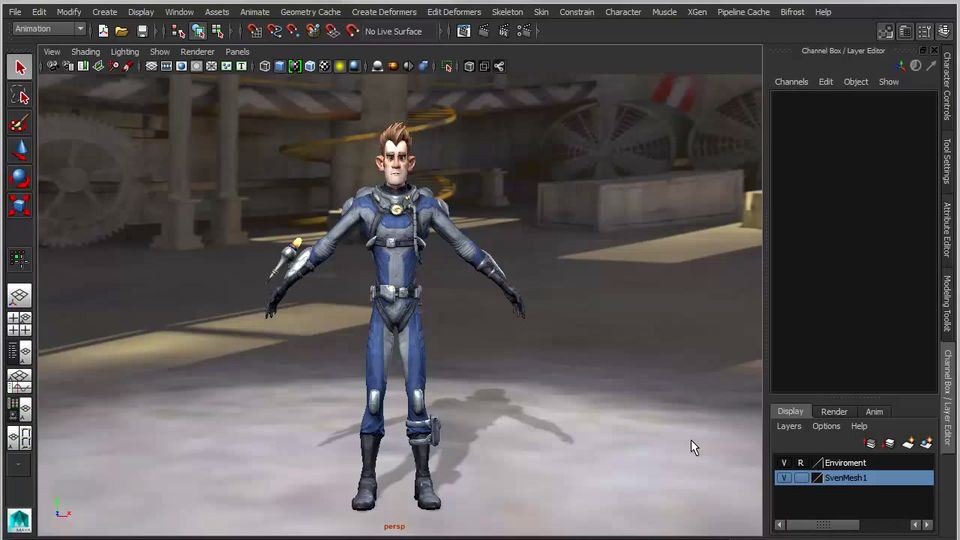Click the SvenMesh1 layer color swatch
Viewport: 960px width, 540px height.
(817, 478)
